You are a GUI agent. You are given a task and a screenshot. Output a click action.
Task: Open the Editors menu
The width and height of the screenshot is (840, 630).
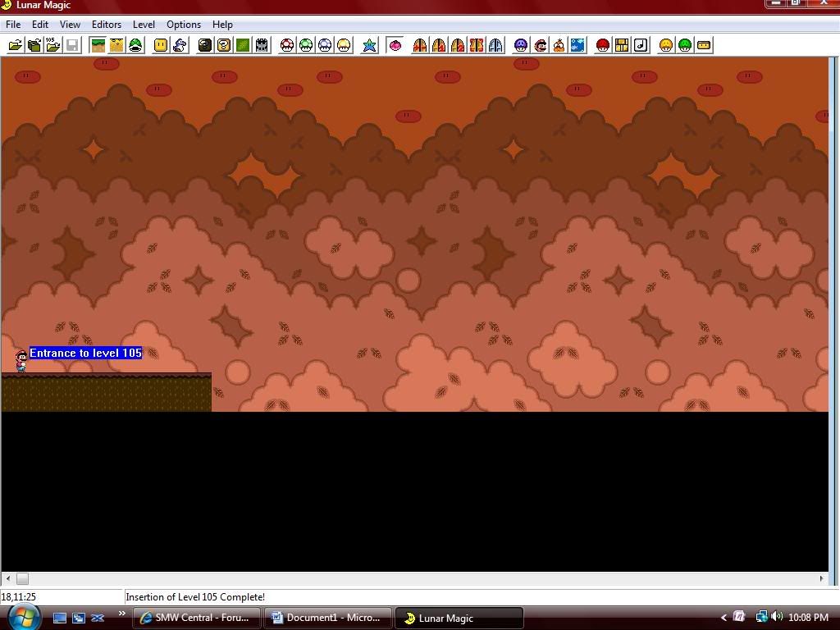click(x=107, y=25)
